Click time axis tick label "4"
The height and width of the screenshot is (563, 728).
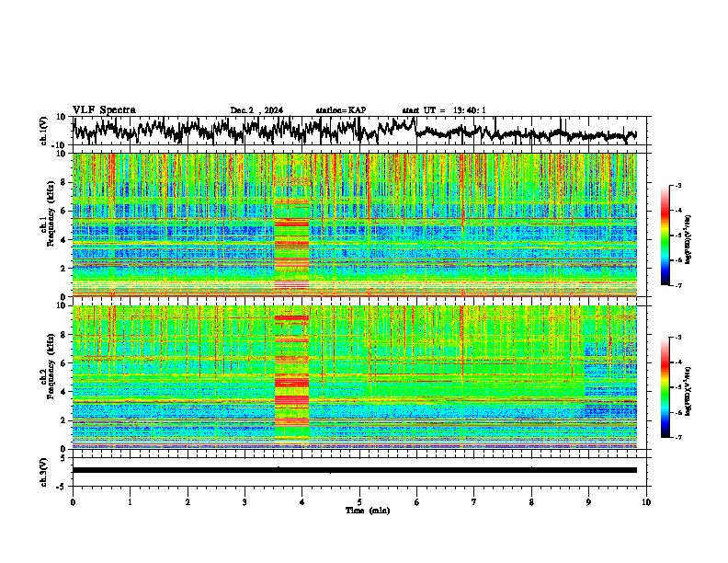302,502
